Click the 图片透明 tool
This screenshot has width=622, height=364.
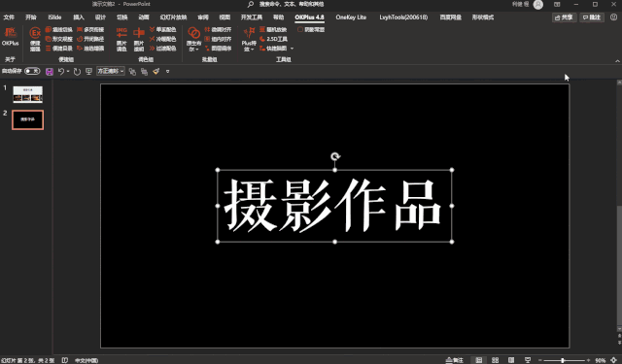coord(138,39)
